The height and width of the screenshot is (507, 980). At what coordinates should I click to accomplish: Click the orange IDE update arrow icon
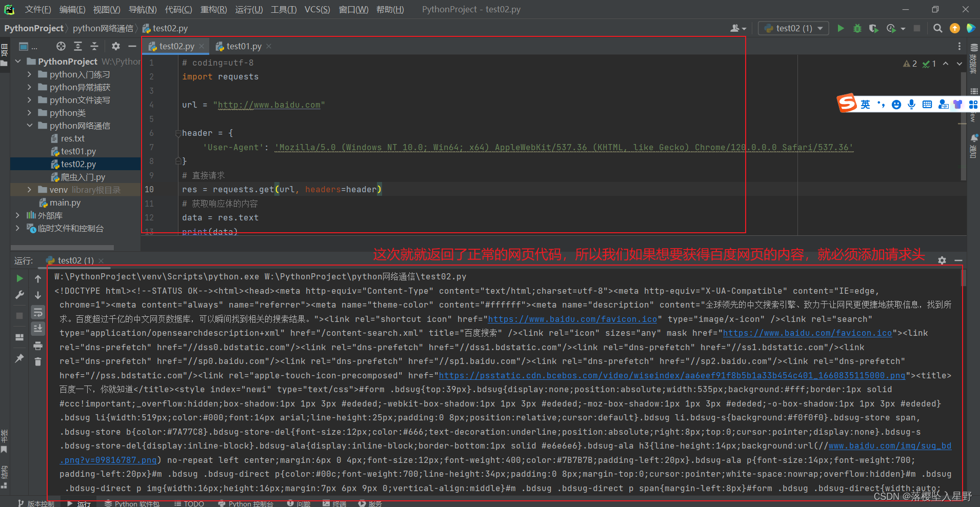[955, 28]
